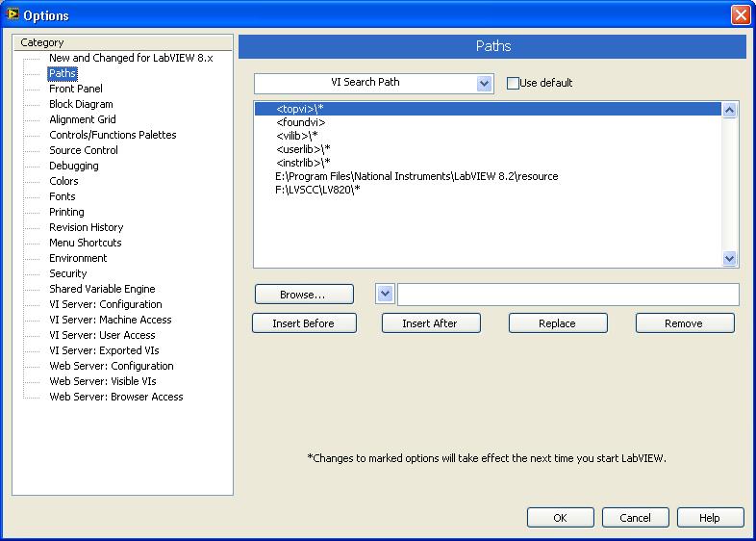
Task: Click Insert After button
Action: [431, 323]
